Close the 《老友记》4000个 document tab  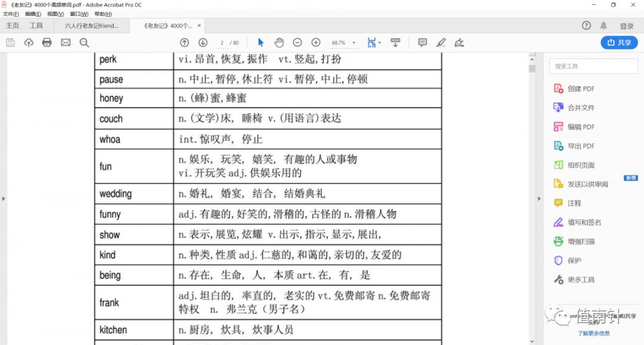(x=199, y=26)
